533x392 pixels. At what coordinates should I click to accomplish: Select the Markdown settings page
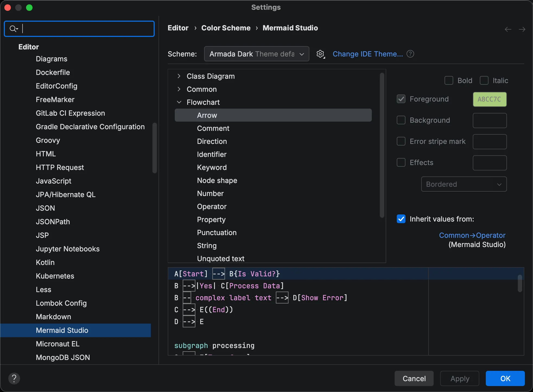(x=53, y=317)
